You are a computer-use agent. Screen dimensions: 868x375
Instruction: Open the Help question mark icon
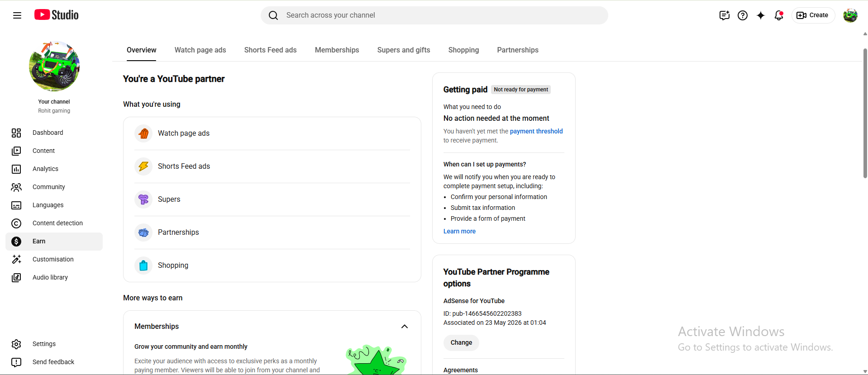point(743,15)
